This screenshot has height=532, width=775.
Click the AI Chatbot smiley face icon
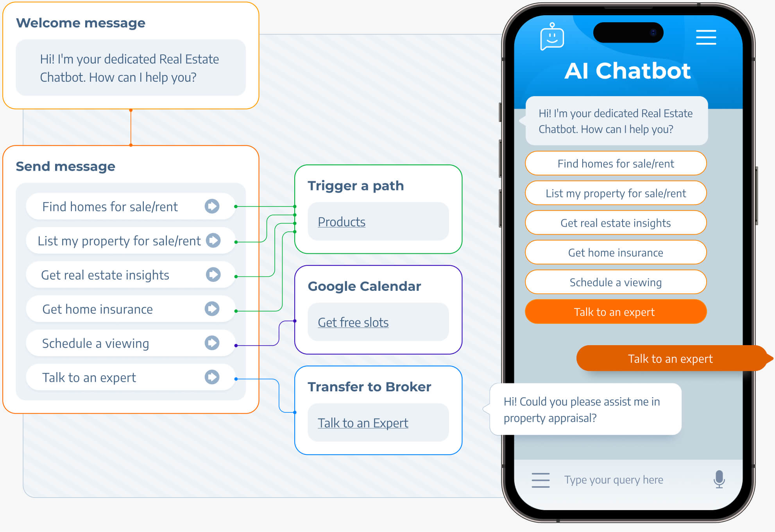coord(551,39)
